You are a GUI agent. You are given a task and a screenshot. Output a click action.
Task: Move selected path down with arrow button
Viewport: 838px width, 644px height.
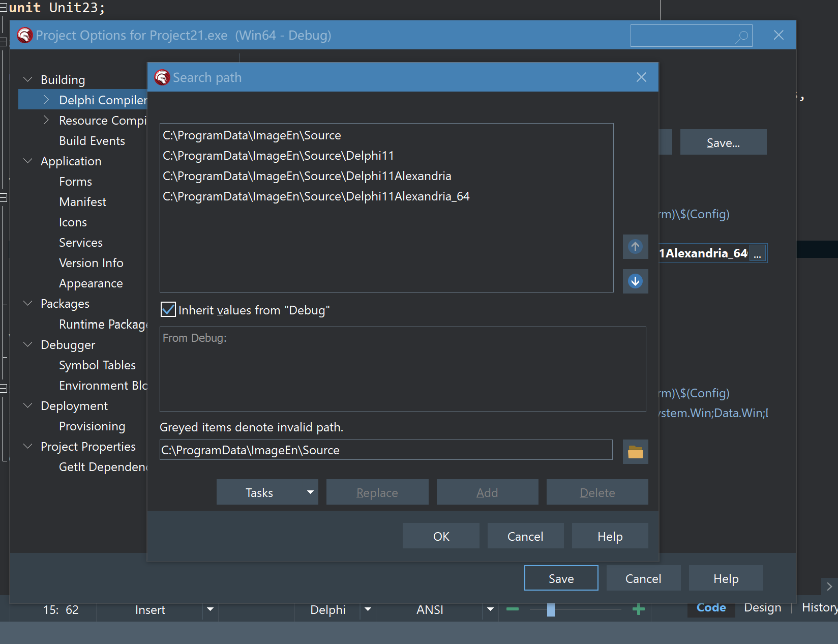635,281
